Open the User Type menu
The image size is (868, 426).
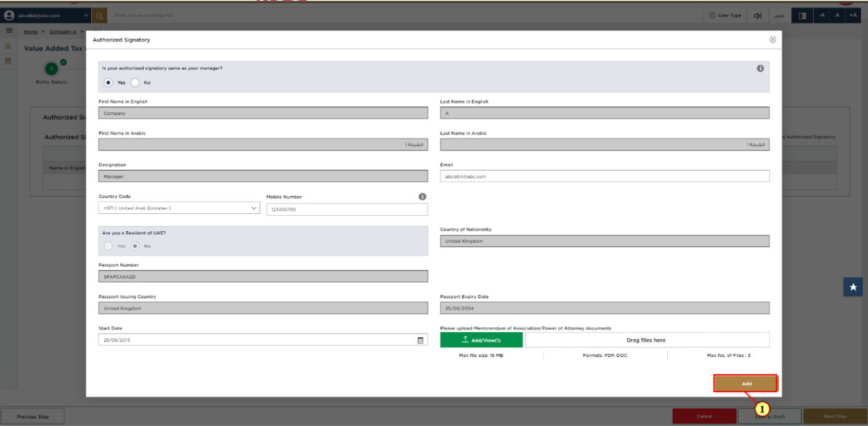725,15
